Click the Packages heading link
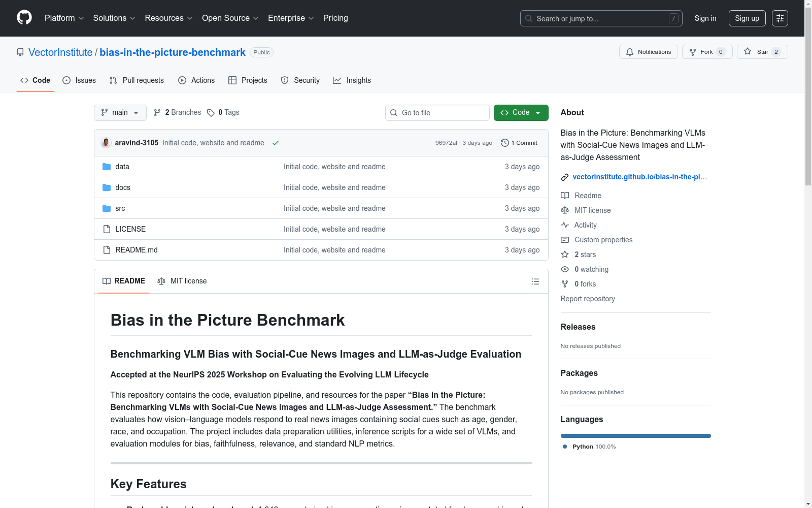Image resolution: width=812 pixels, height=508 pixels. [579, 373]
